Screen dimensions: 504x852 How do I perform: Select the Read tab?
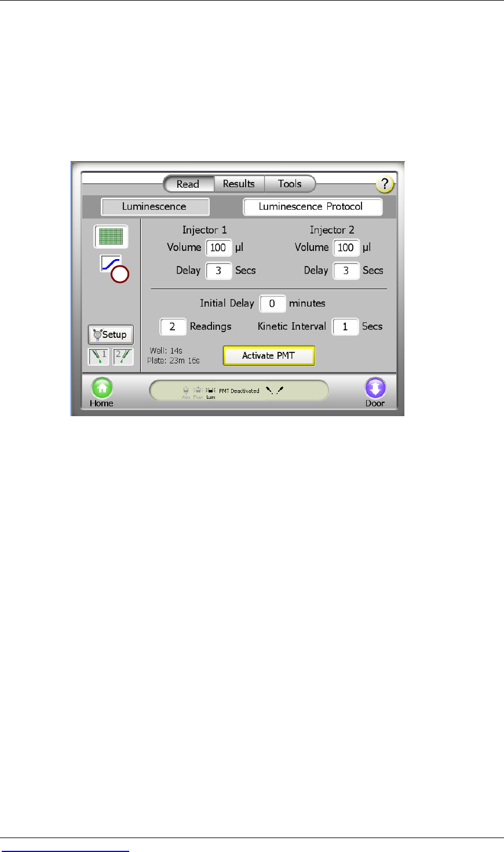click(188, 184)
